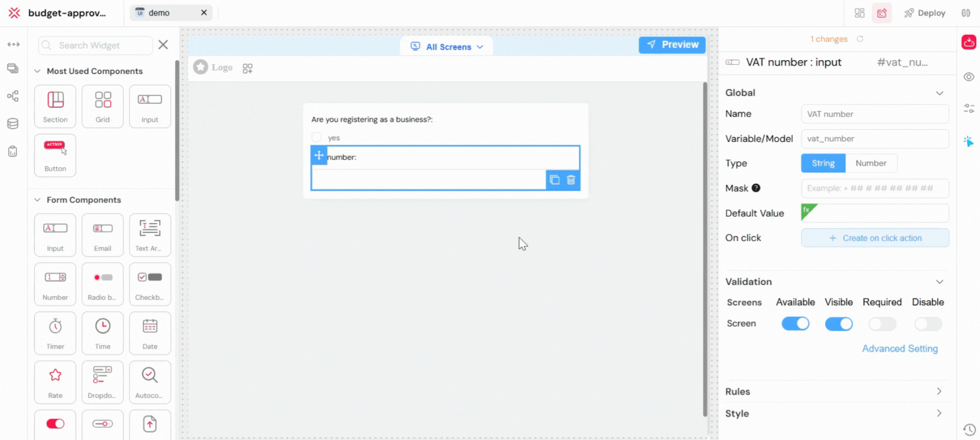Click the Preview button
Image resolution: width=980 pixels, height=440 pixels.
[x=672, y=45]
